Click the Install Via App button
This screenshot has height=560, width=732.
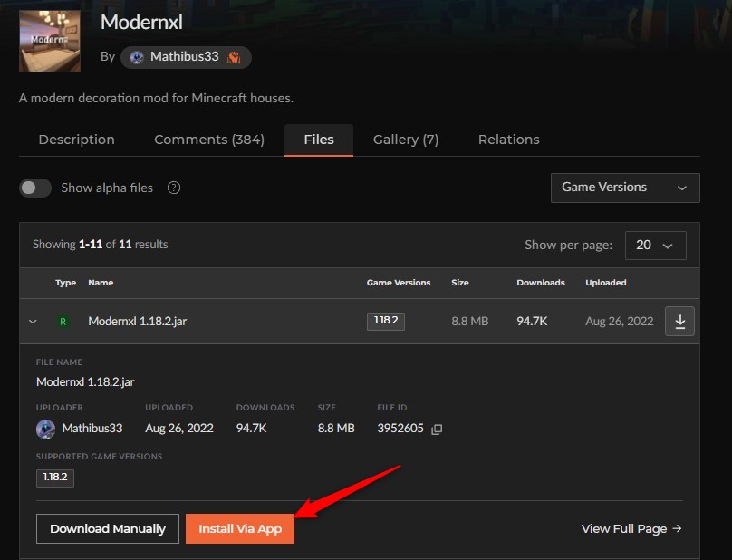click(240, 528)
